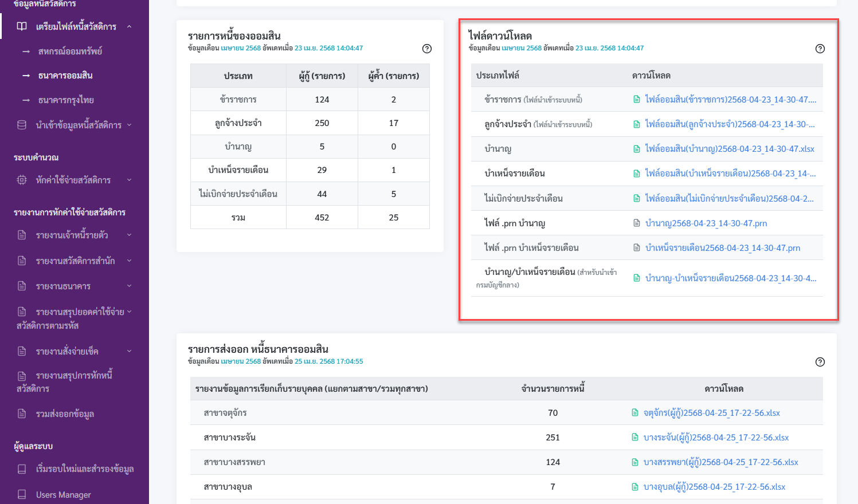Download the ไฟล์ออมสิน(ลูกจ้างประจำ) file link
The height and width of the screenshot is (504, 858).
[x=730, y=124]
